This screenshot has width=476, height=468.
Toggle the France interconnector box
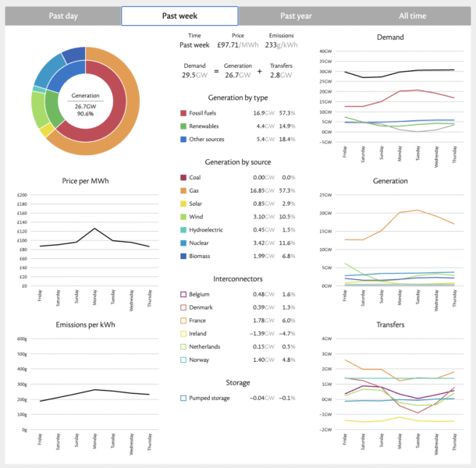click(x=183, y=320)
